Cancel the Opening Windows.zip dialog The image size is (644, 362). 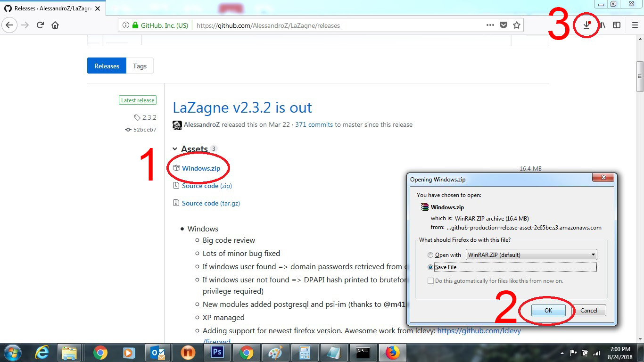[589, 311]
